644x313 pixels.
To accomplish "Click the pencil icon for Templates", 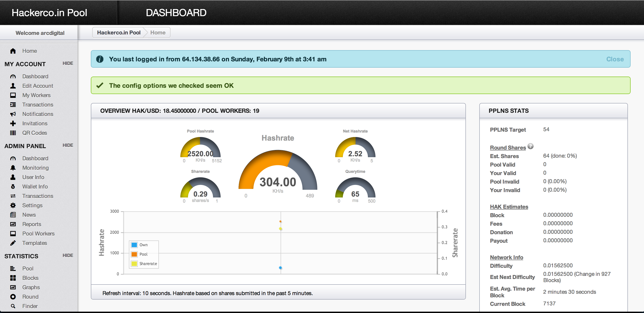I will [13, 243].
